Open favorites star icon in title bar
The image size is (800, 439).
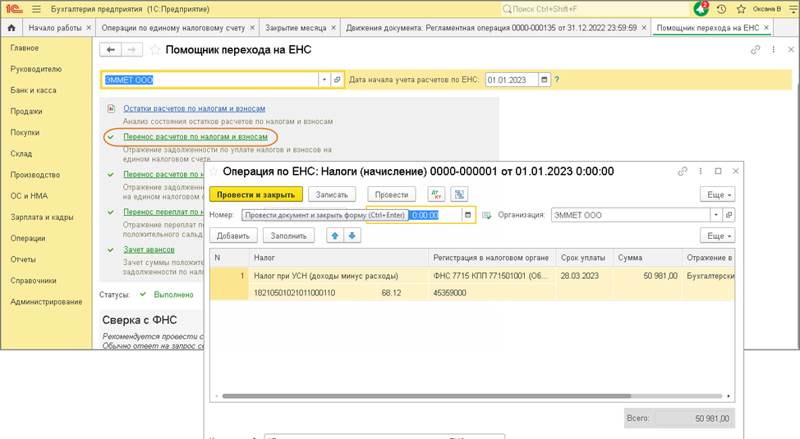[x=741, y=9]
